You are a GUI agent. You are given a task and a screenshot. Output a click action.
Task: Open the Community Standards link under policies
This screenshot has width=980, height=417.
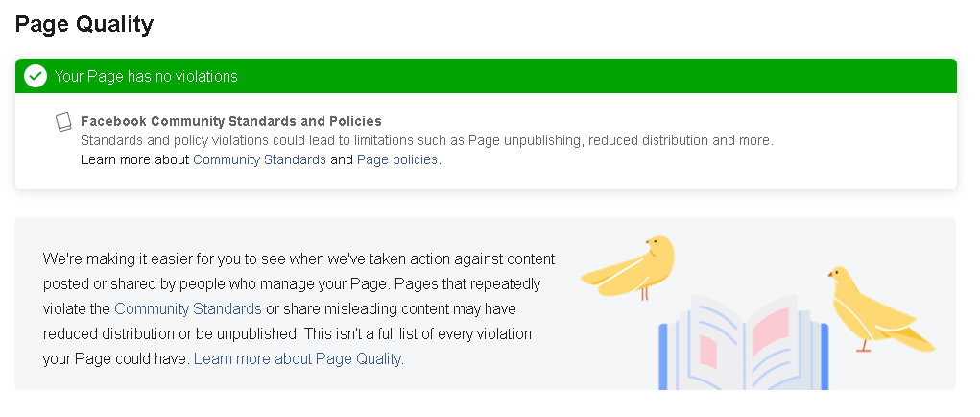pyautogui.click(x=259, y=159)
